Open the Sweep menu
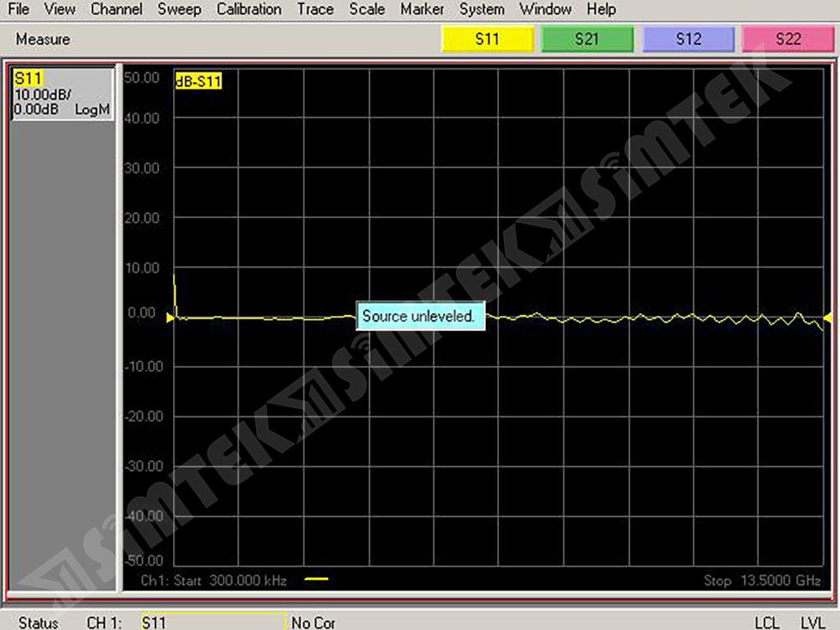 coord(180,9)
